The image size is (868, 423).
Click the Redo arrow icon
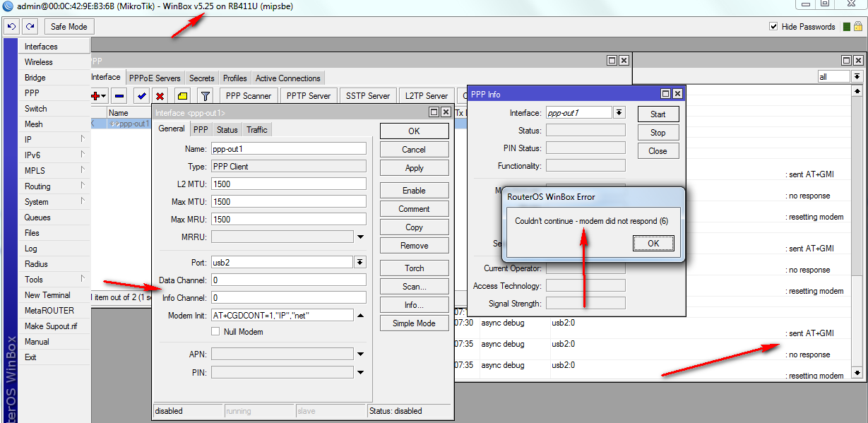point(30,27)
